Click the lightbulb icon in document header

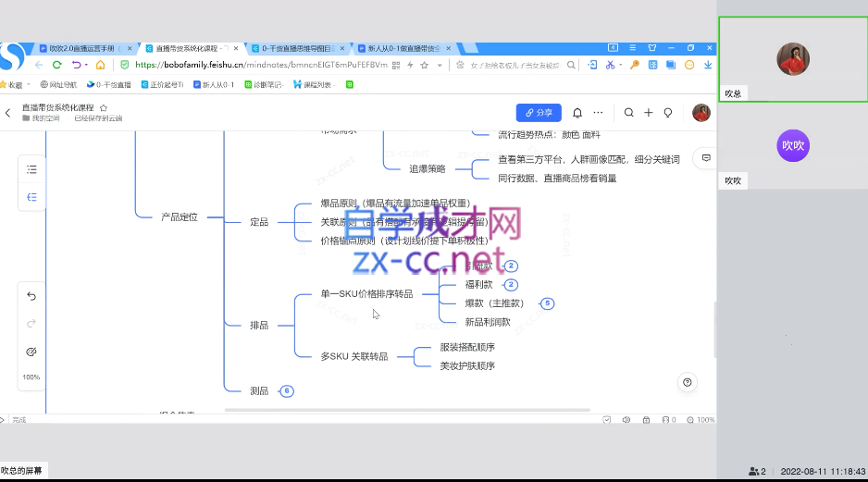click(x=668, y=113)
